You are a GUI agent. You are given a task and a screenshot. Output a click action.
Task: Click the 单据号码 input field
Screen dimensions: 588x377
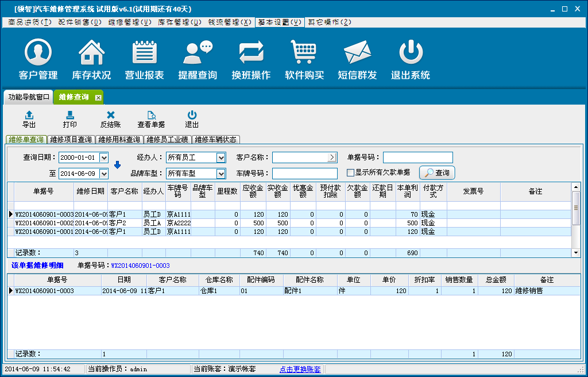[x=417, y=157]
